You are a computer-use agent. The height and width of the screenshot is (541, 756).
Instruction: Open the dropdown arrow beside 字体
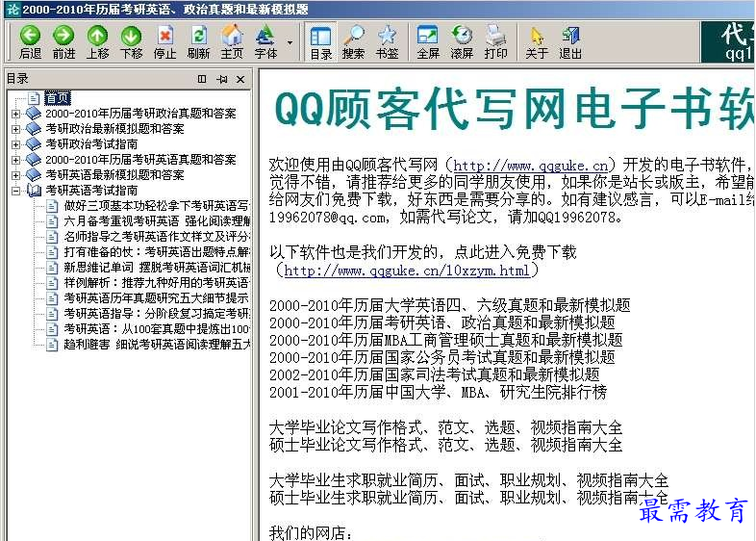[x=290, y=42]
